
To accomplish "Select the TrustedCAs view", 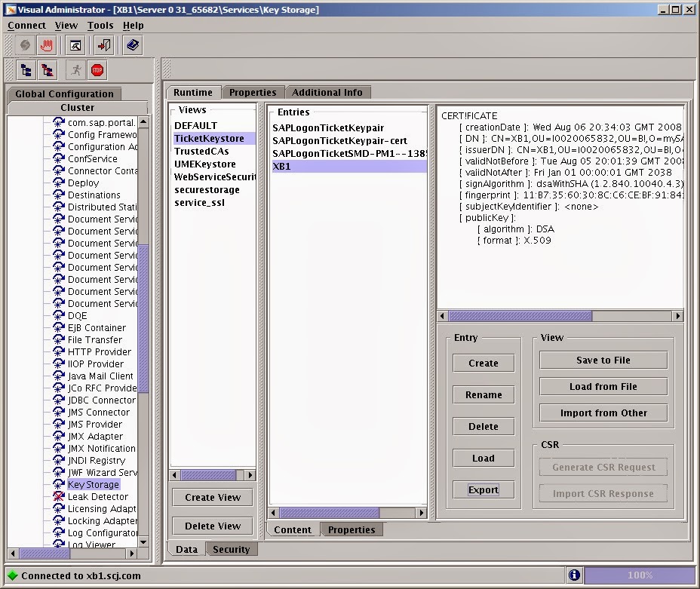I will pos(213,152).
